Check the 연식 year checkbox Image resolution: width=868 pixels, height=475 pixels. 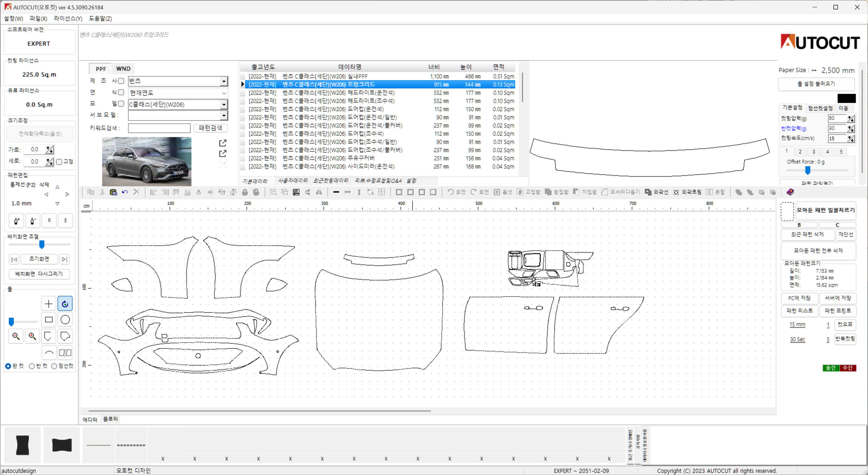121,92
